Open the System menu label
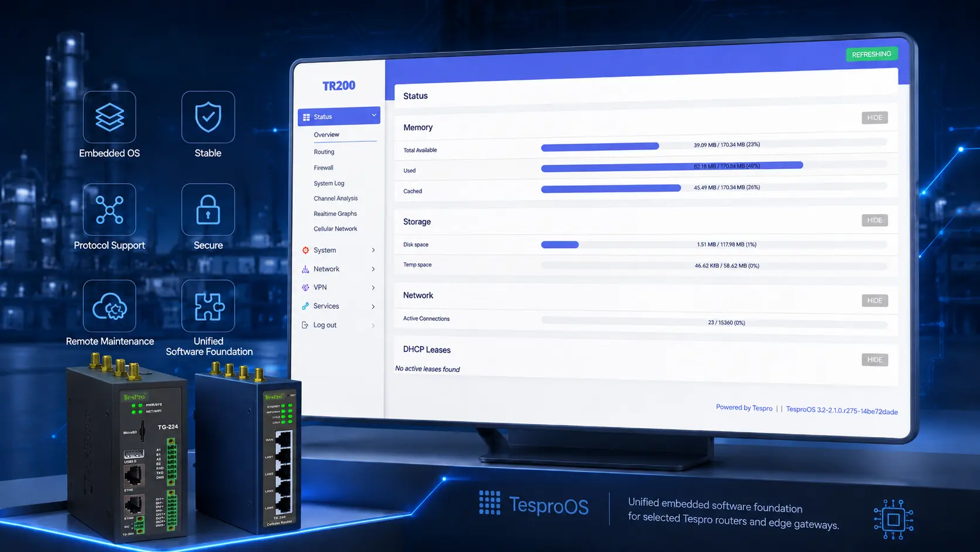 325,250
